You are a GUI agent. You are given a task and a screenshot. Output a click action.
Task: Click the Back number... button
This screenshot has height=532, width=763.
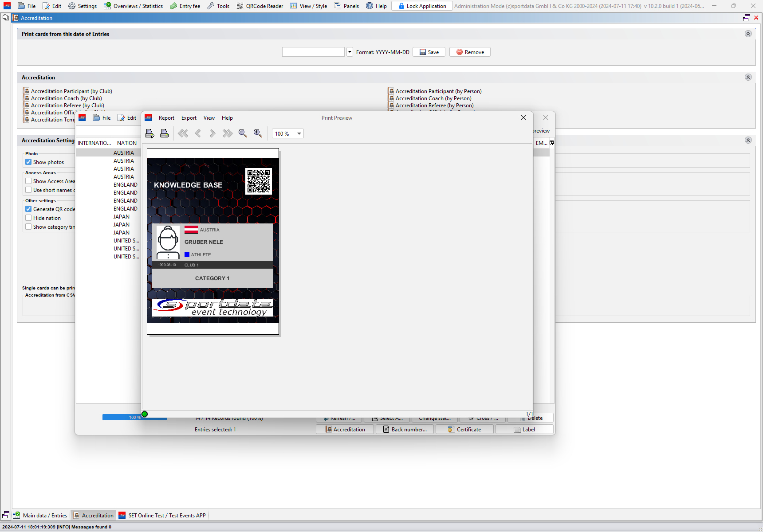point(405,429)
